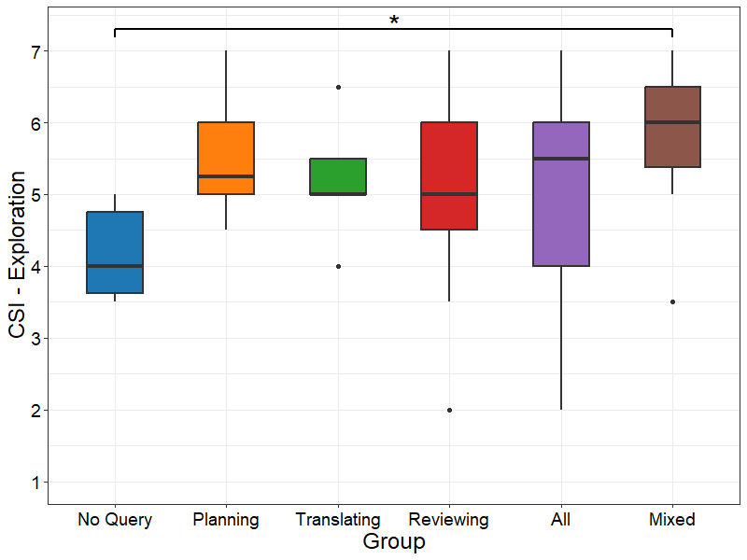The image size is (747, 560).
Task: Click the green Translating box
Action: click(x=338, y=176)
